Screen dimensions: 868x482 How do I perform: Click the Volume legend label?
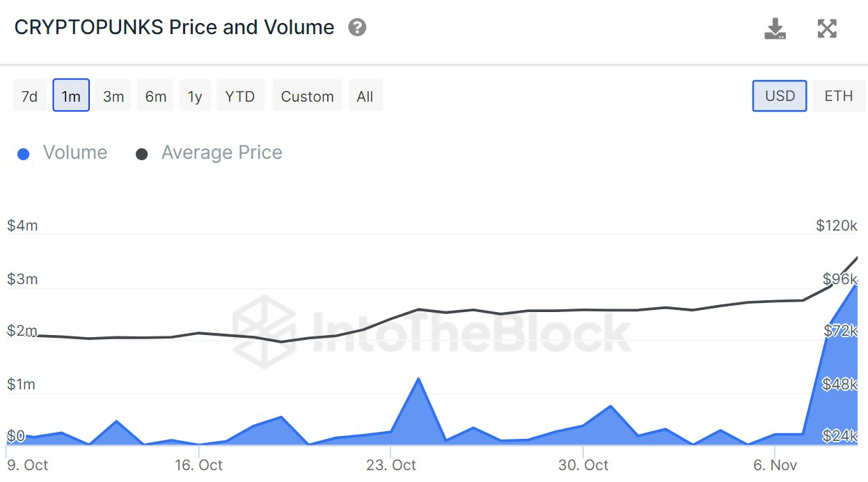point(75,153)
